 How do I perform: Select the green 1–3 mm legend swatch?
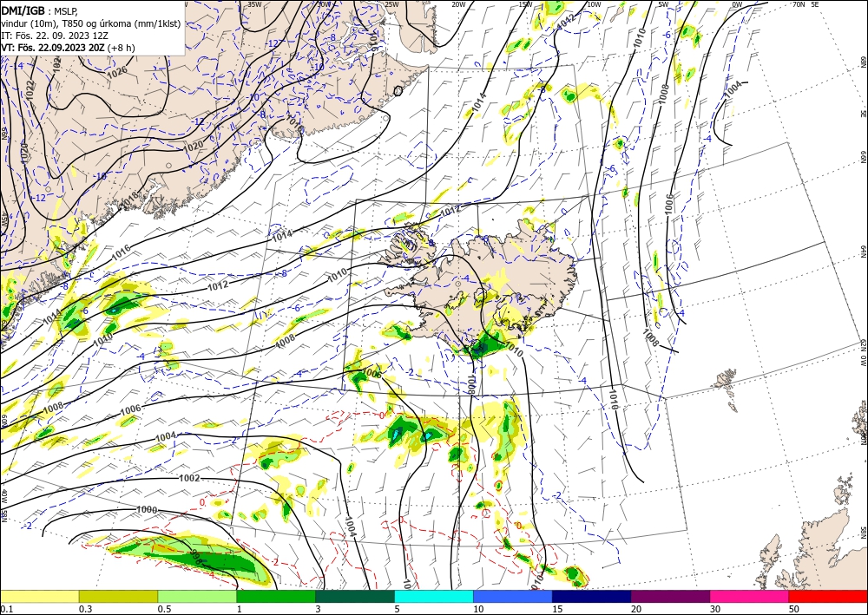click(276, 596)
